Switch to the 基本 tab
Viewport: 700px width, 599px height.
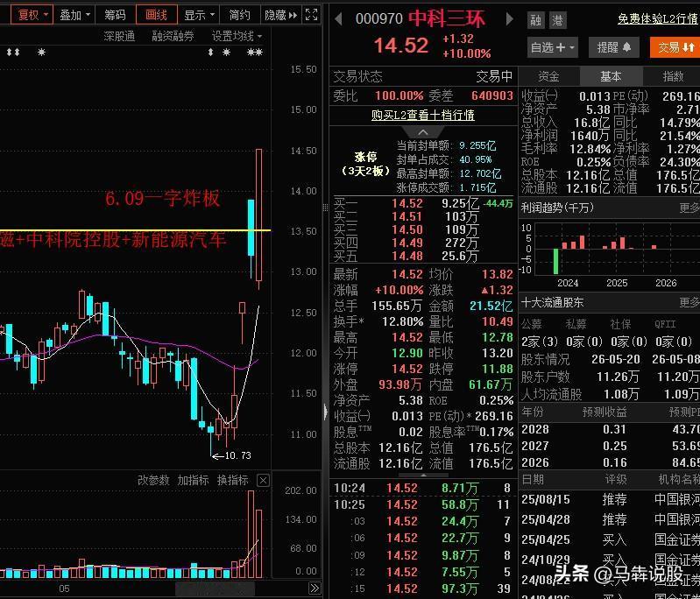pos(611,76)
